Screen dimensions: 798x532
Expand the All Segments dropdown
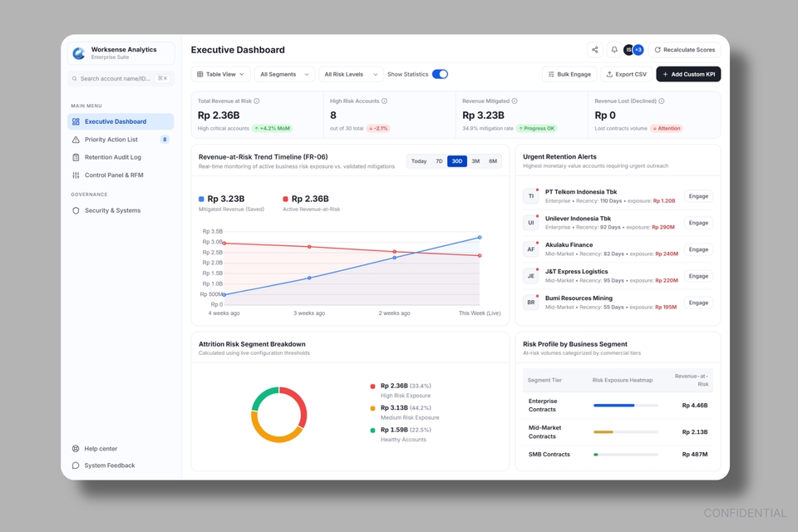click(284, 74)
